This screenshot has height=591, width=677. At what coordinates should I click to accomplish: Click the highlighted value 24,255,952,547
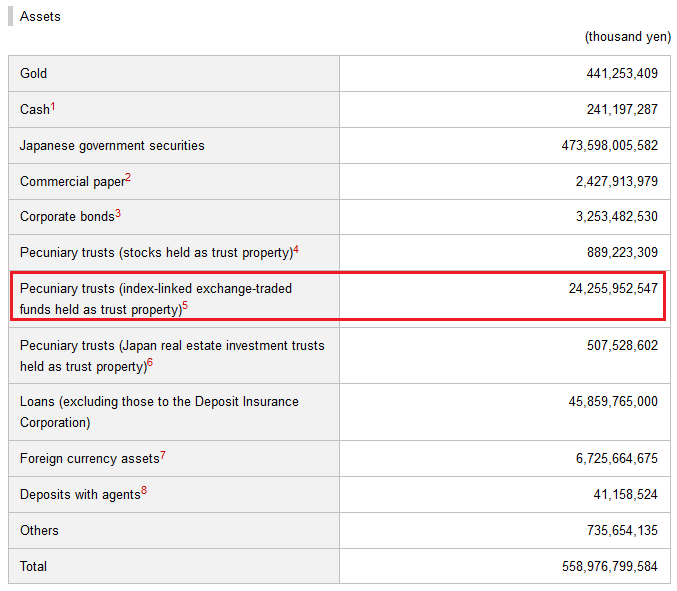point(613,289)
